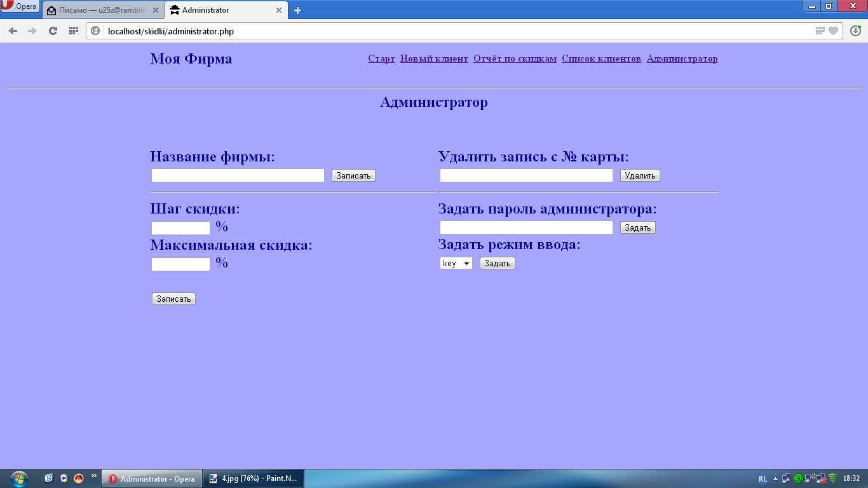
Task: Minimize the Opera window
Action: pos(811,6)
